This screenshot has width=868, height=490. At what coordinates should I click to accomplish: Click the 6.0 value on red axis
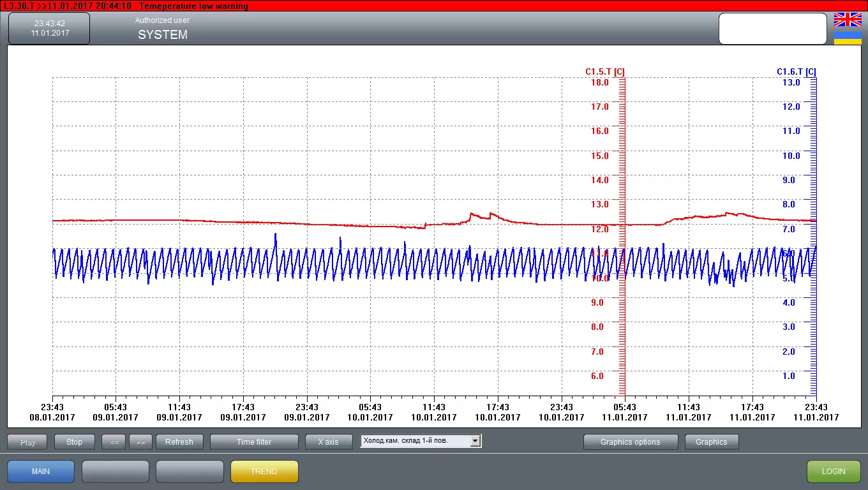(x=597, y=376)
